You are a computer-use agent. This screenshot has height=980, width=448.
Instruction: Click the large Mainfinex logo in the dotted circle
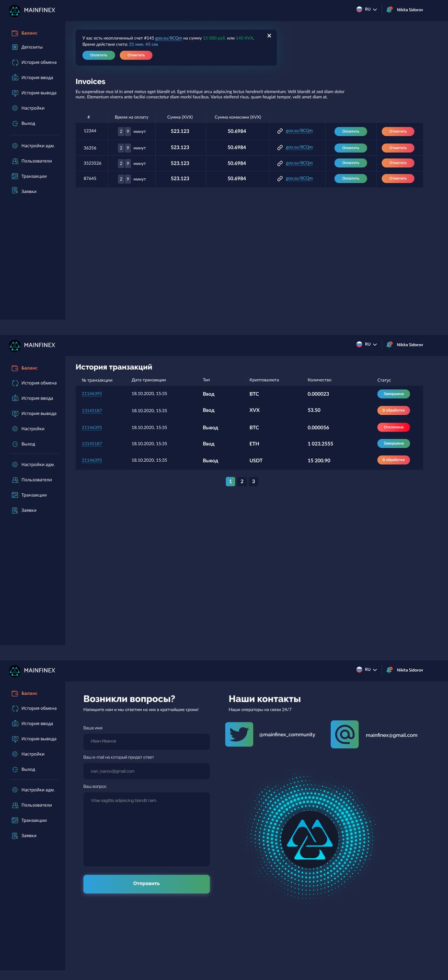pos(310,839)
